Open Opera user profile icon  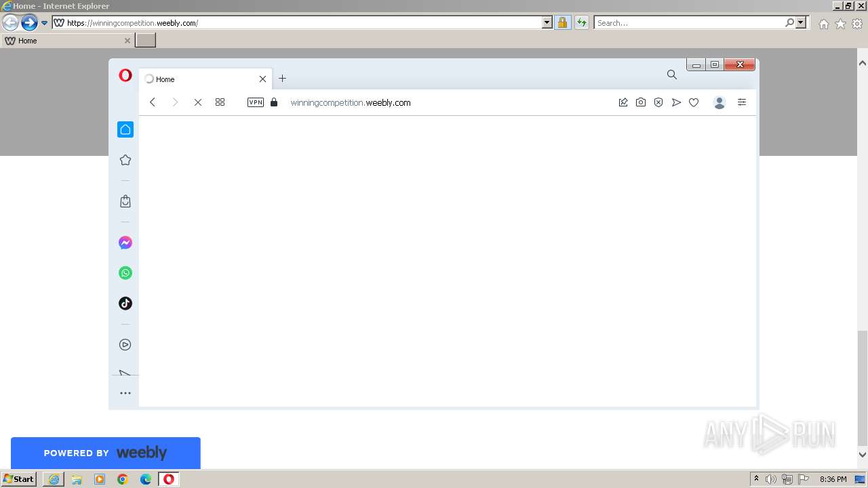pos(719,102)
